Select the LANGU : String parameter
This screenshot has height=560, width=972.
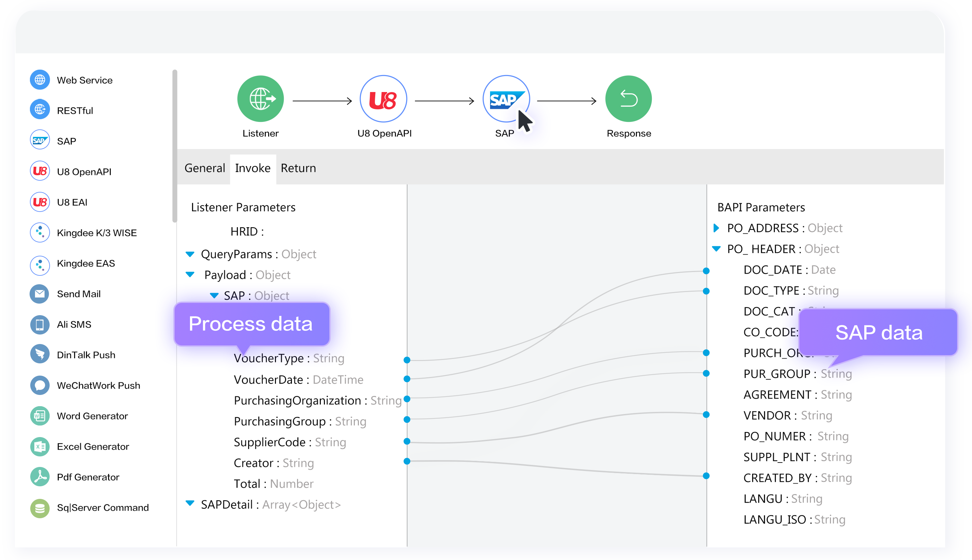point(783,499)
